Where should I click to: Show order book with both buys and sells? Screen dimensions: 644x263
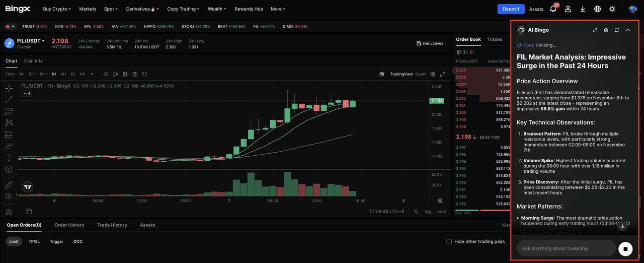(459, 52)
